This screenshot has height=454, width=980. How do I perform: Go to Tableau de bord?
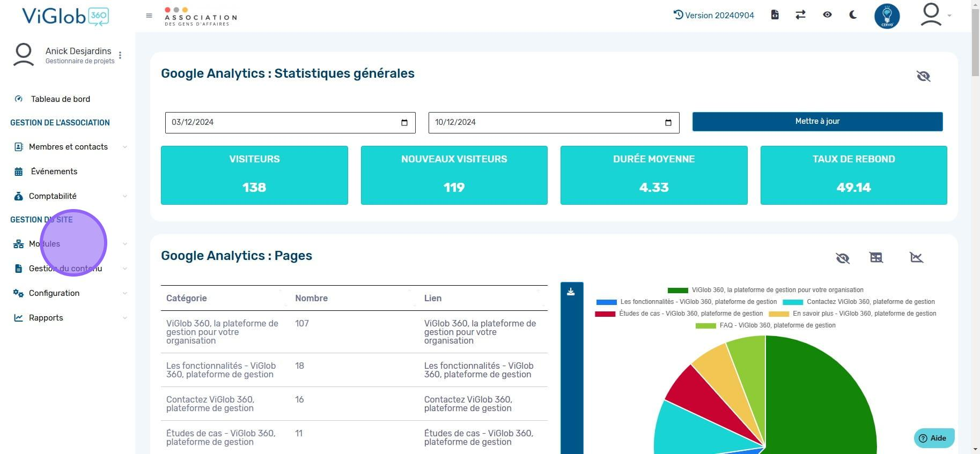(61, 99)
